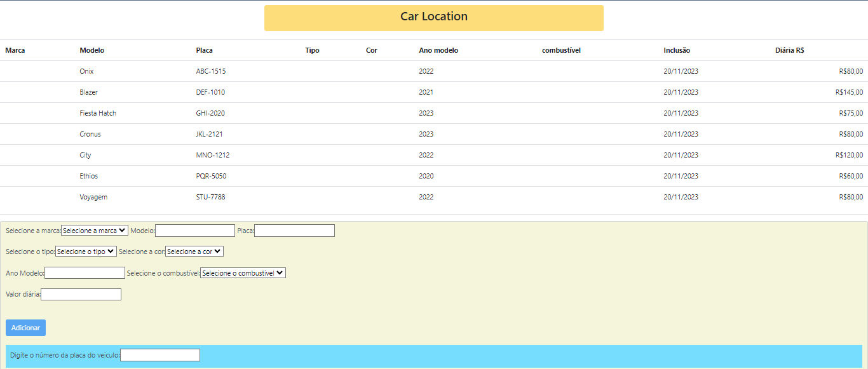Click the Cor column header

[x=372, y=50]
